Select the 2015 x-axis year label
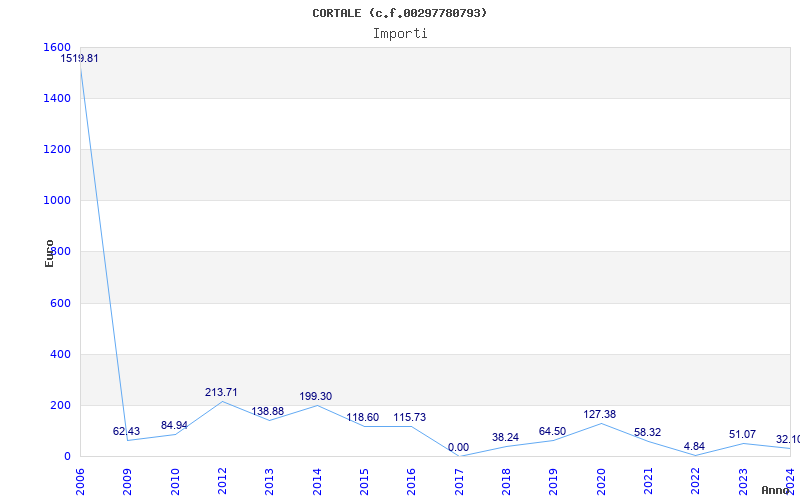800x500 pixels. pyautogui.click(x=364, y=482)
